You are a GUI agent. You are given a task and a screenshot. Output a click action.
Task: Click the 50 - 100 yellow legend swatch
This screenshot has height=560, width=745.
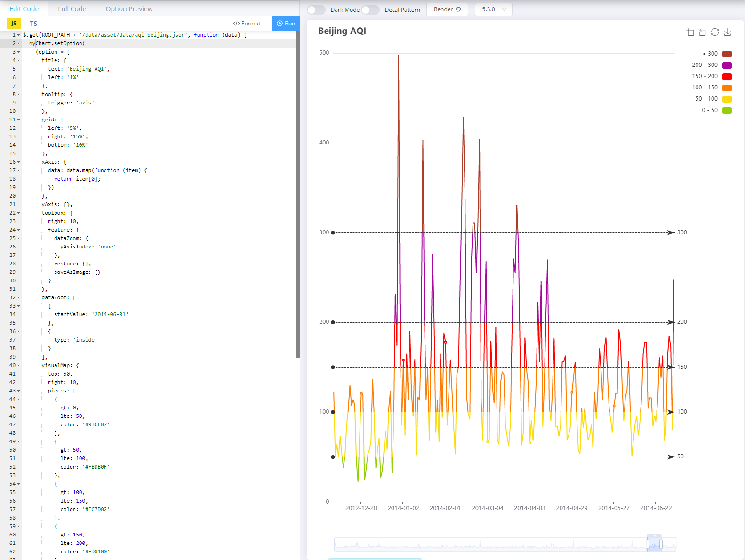pyautogui.click(x=727, y=99)
